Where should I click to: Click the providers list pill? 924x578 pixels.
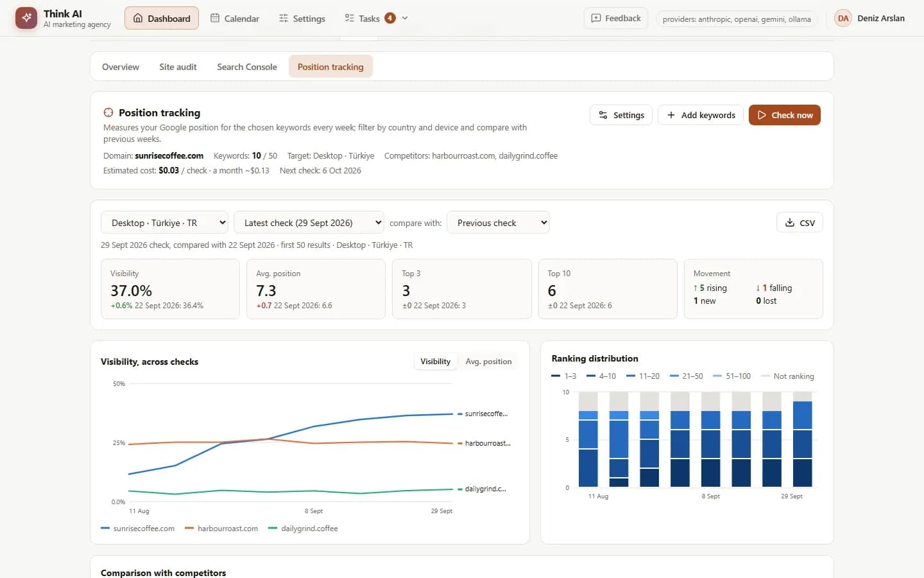(x=737, y=19)
